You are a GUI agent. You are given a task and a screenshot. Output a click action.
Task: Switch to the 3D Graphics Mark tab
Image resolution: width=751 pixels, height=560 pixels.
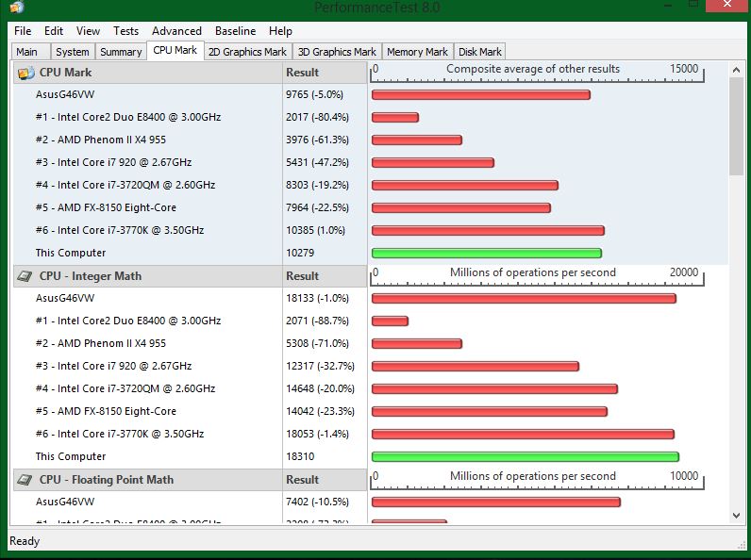coord(337,52)
